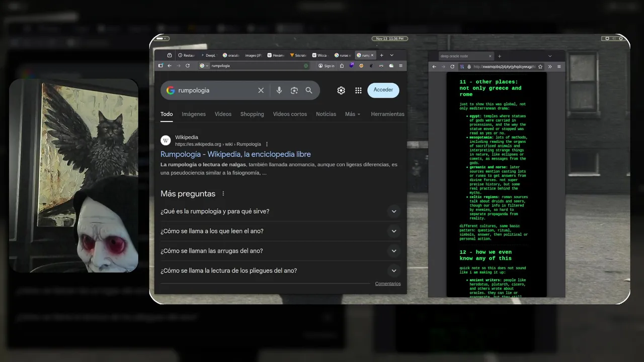
Task: Open 'Rumpología - Wikipedia, la enciclopedia libre' link
Action: [x=235, y=154]
